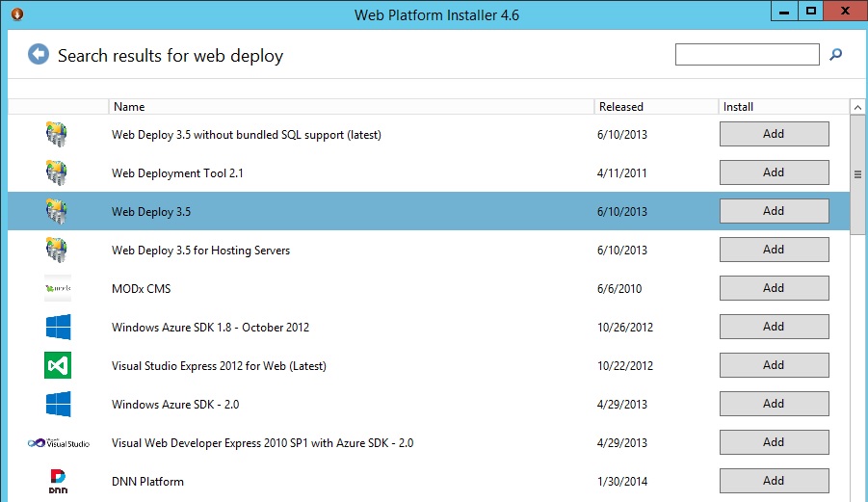Add Web Deploy 3.5 without bundled SQL support
The width and height of the screenshot is (868, 502).
(x=774, y=134)
